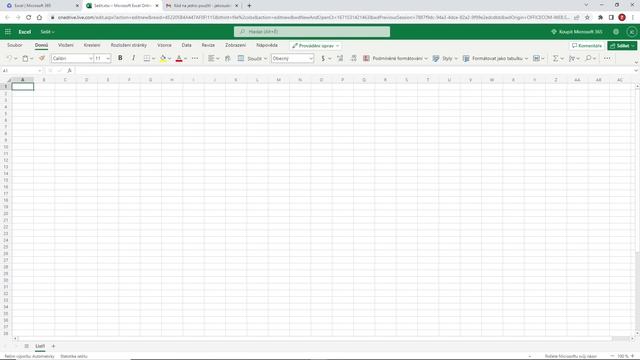This screenshot has height=360, width=640.
Task: Open the Provádění úprav editing mode dropdown
Action: (x=316, y=46)
